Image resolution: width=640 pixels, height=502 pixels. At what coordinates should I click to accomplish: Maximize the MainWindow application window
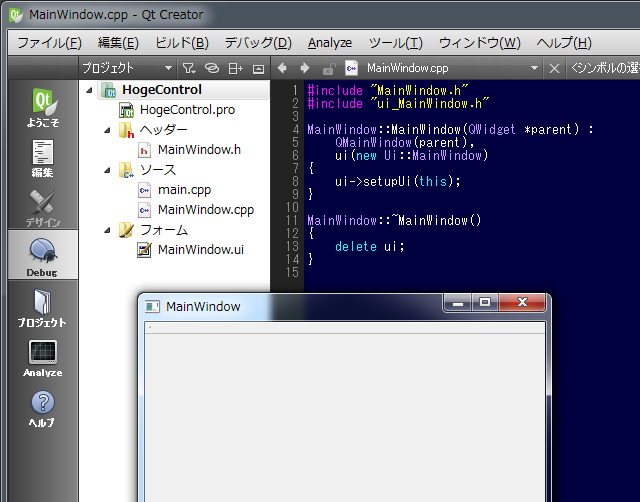tap(485, 302)
